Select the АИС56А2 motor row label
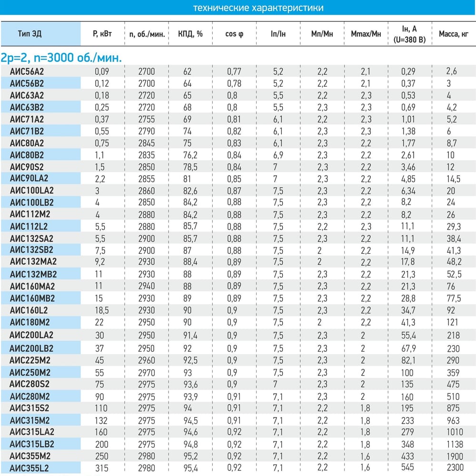Screen dimensions: 476x476 (x=27, y=71)
